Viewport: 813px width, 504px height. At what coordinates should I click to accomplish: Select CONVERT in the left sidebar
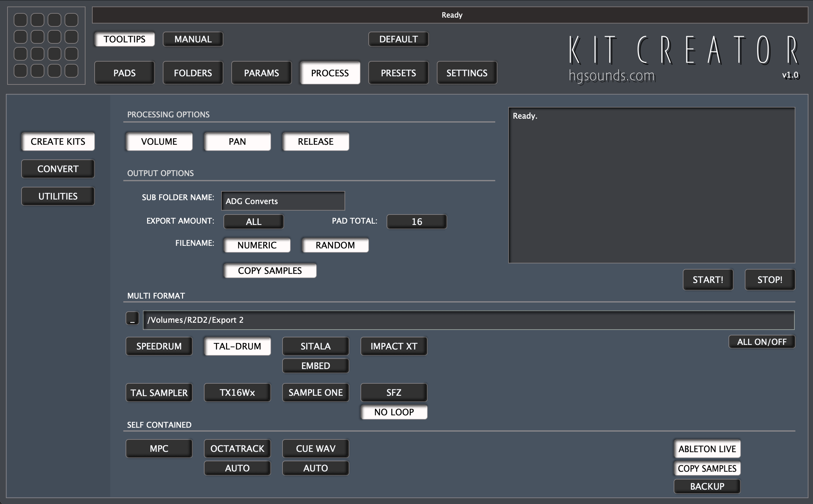[x=58, y=169]
